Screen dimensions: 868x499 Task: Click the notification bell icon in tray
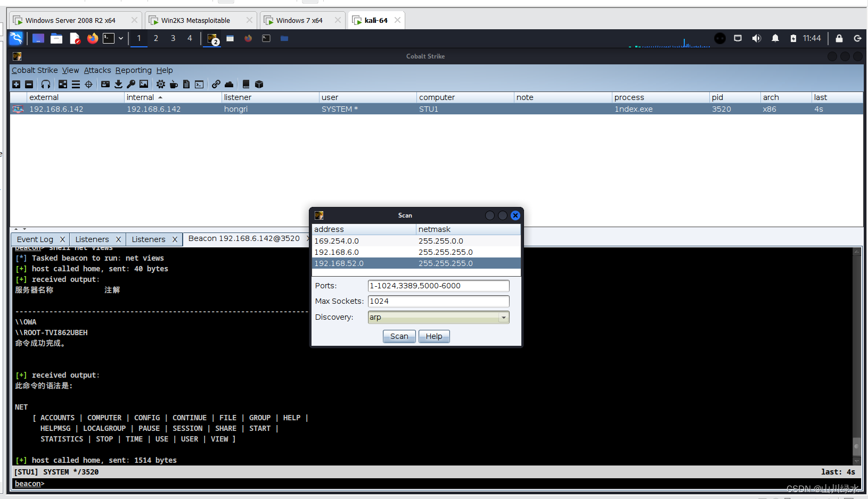pyautogui.click(x=775, y=38)
